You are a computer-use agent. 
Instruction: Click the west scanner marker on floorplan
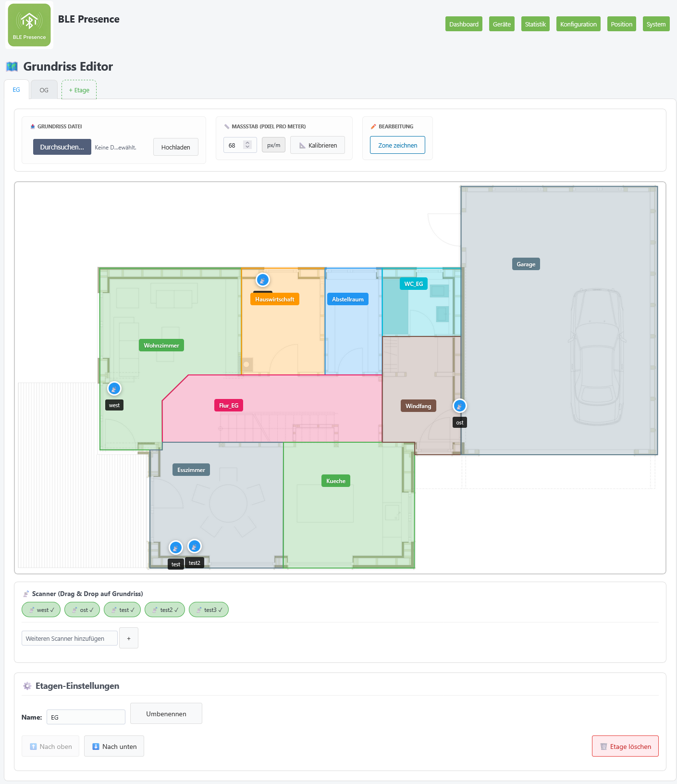pos(114,388)
